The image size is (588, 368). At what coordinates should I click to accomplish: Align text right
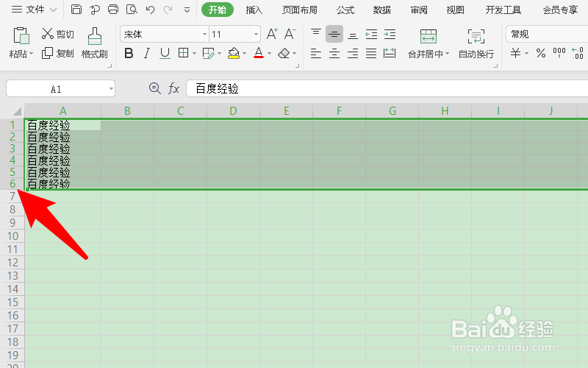tap(353, 54)
